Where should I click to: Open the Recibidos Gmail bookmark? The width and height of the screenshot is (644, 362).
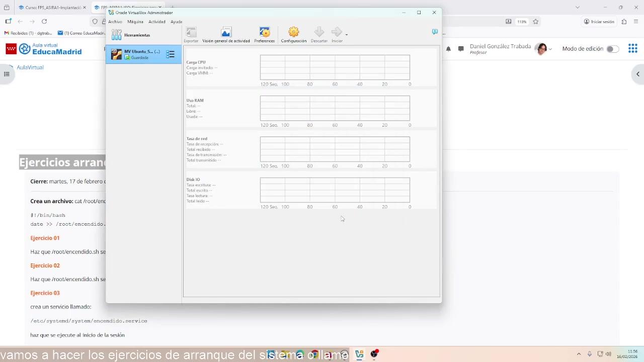click(x=27, y=33)
